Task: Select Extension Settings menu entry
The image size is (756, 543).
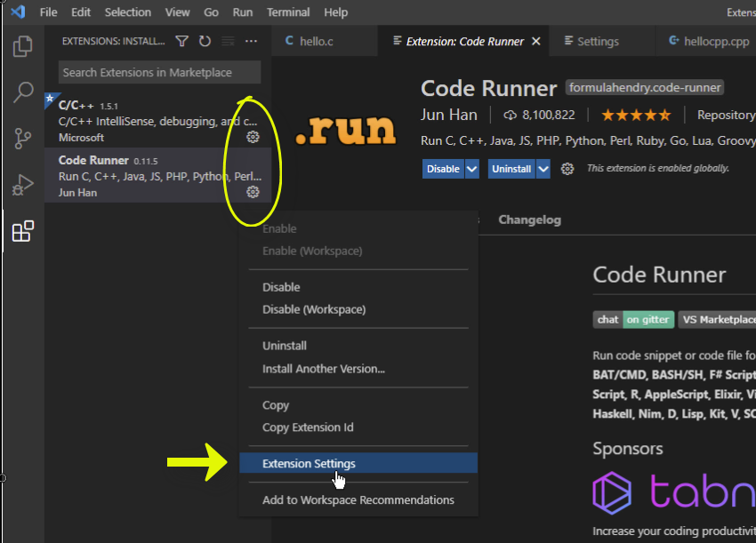Action: [358, 464]
